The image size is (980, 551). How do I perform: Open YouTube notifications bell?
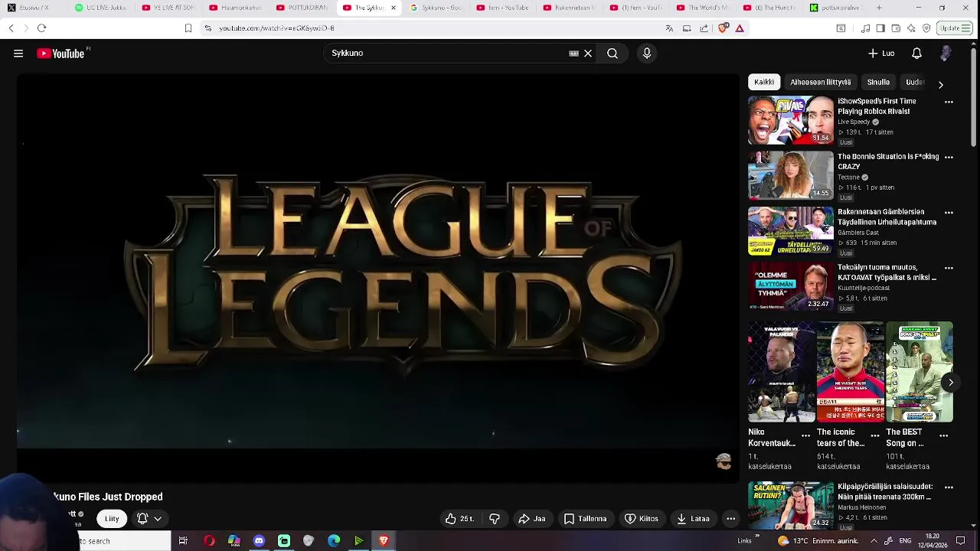916,54
